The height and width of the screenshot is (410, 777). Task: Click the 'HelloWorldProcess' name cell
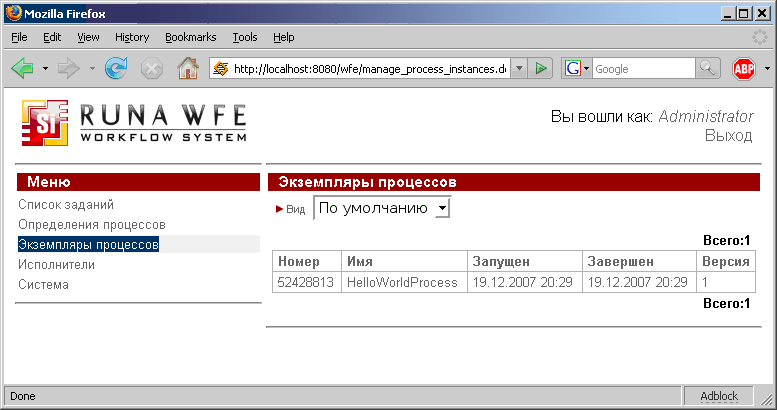[x=402, y=282]
